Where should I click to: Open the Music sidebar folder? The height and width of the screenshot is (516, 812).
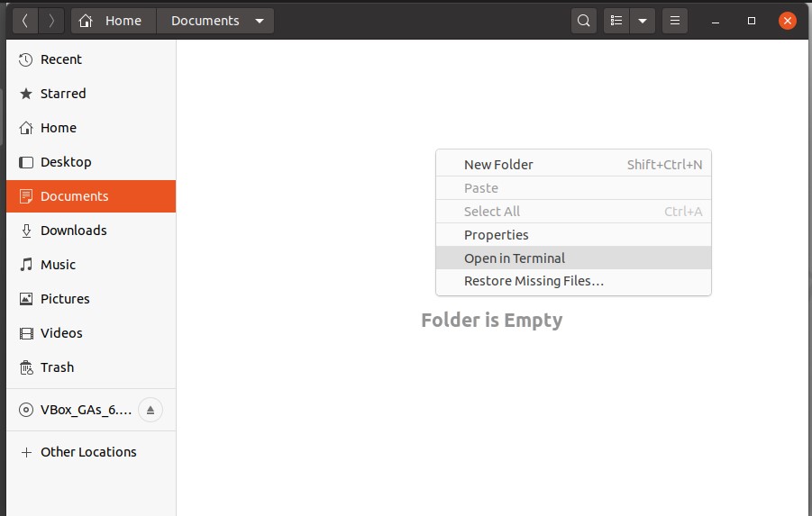[x=58, y=265]
